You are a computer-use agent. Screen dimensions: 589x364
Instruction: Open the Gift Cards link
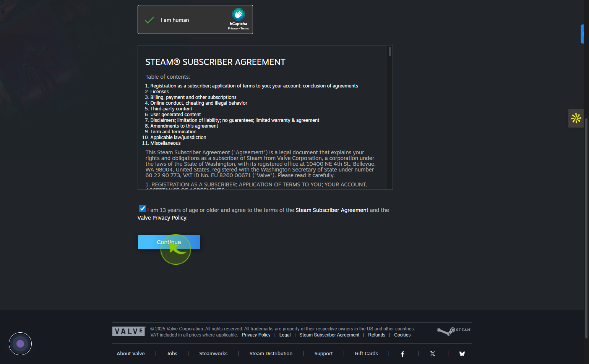point(366,354)
